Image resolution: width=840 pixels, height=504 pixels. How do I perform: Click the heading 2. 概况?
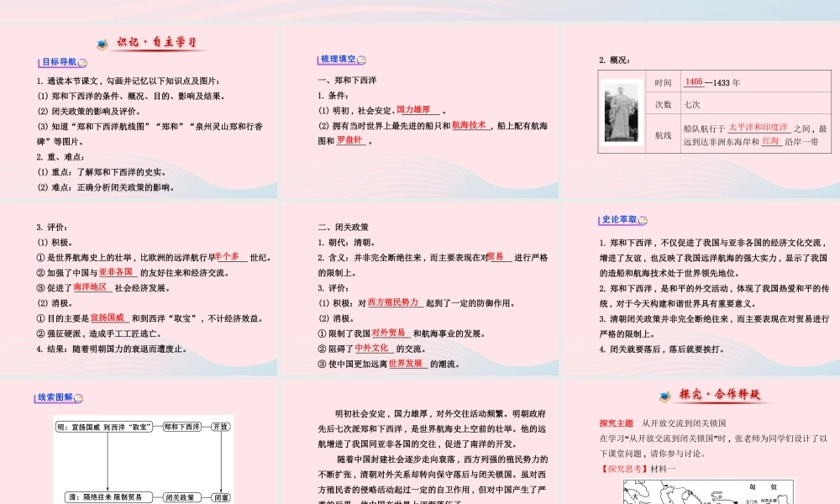point(615,60)
